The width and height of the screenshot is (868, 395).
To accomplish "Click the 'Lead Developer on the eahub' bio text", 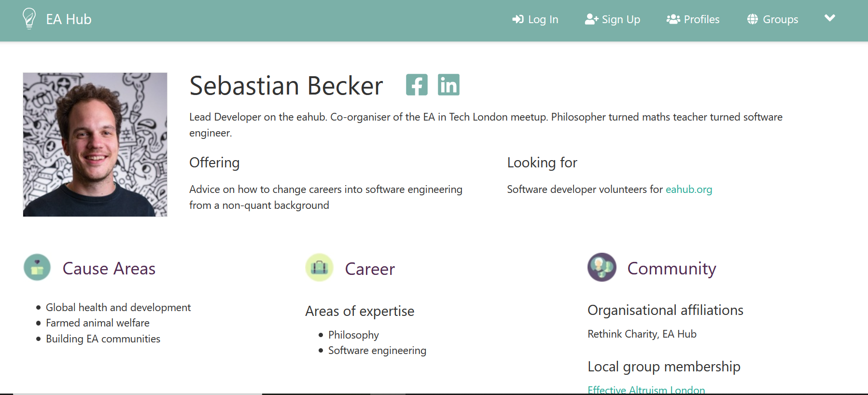I will [x=486, y=125].
